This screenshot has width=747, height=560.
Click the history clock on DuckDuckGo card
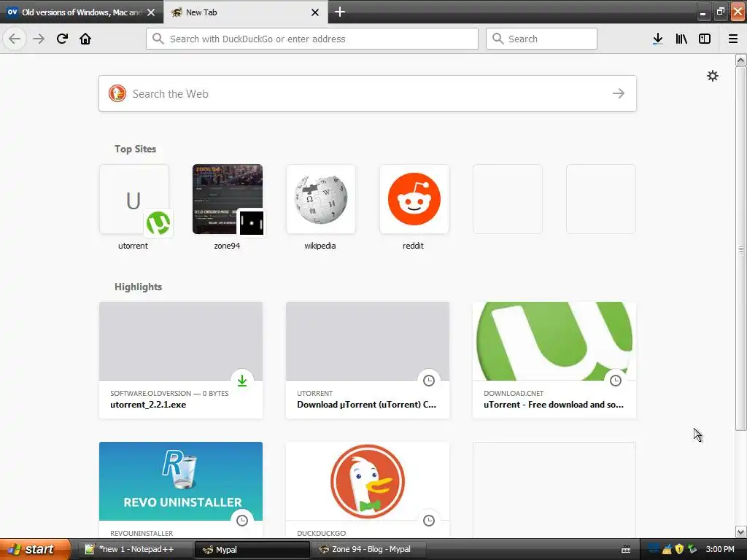point(429,521)
